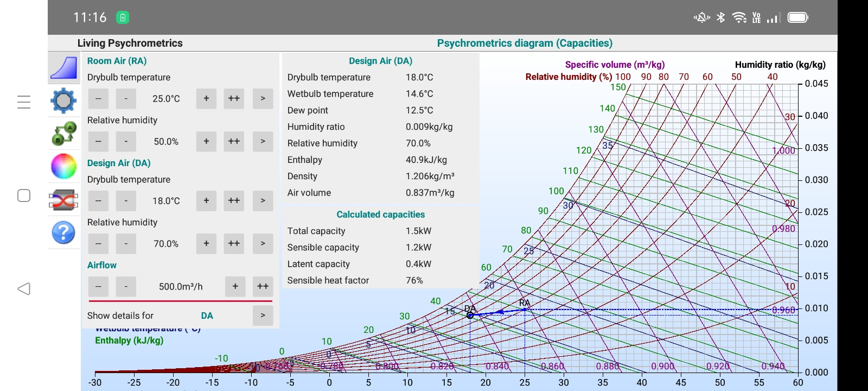This screenshot has height=391, width=868.
Task: Tap the Android back triangle button
Action: (x=24, y=289)
